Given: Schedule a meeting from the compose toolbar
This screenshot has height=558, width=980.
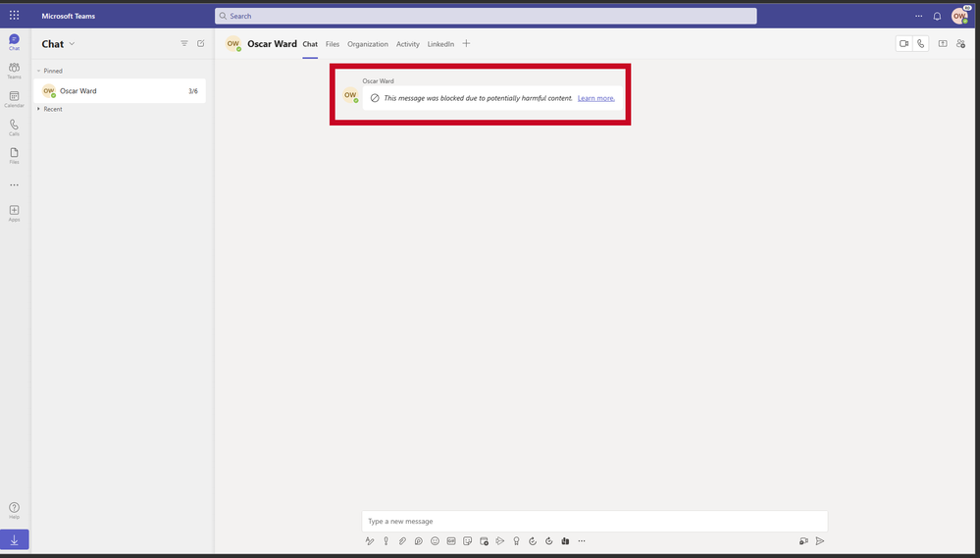Looking at the screenshot, I should [484, 541].
